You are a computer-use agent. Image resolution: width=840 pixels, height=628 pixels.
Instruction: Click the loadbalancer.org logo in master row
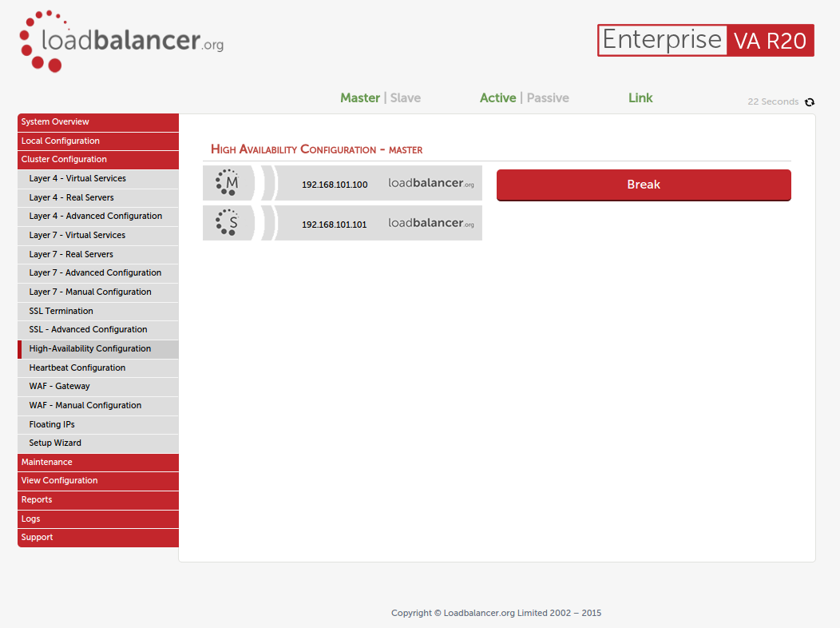pos(431,183)
